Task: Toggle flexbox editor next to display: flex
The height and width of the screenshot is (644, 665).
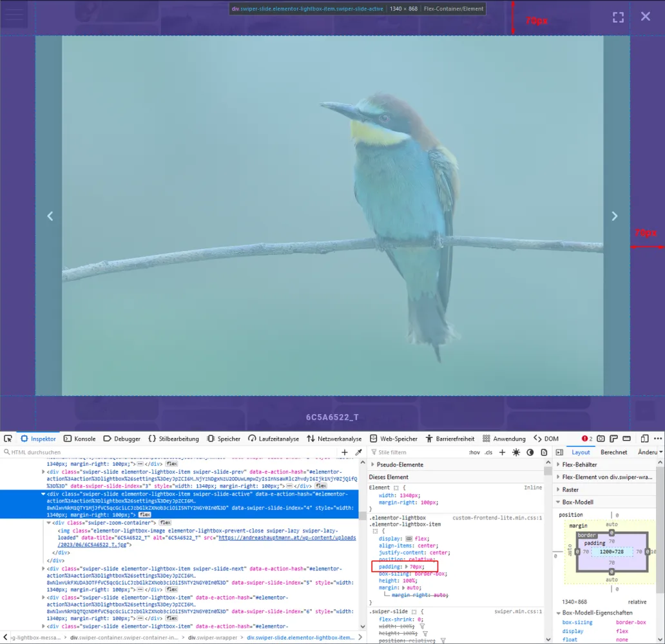Action: pyautogui.click(x=409, y=539)
